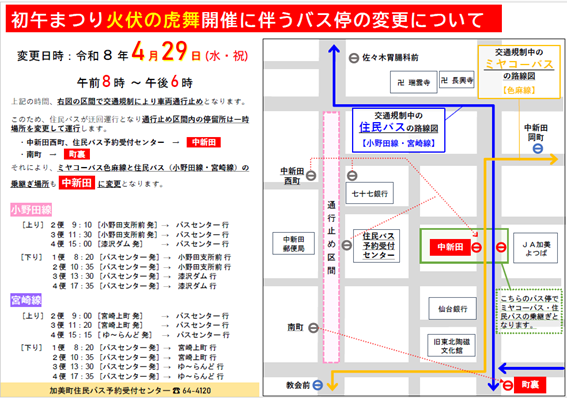Click bus stop icon beside 住民バス予約受付センター box
The height and width of the screenshot is (398, 567).
point(346,245)
